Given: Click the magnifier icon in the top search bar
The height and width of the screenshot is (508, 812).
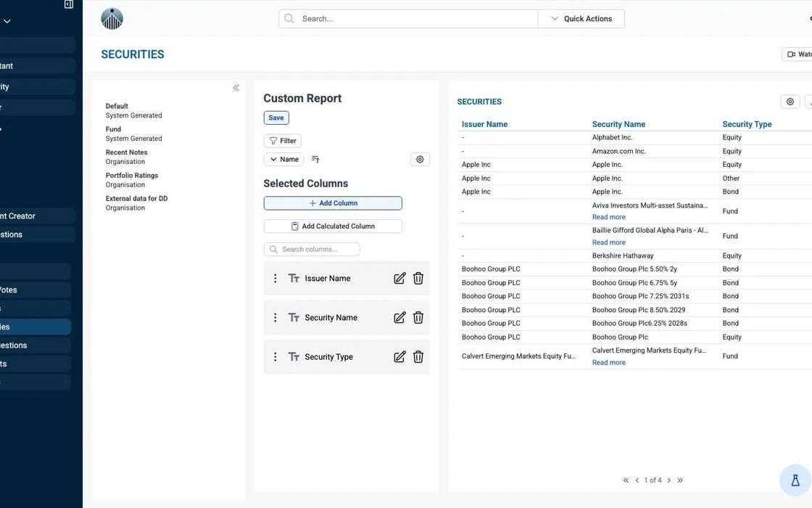Looking at the screenshot, I should [x=289, y=19].
